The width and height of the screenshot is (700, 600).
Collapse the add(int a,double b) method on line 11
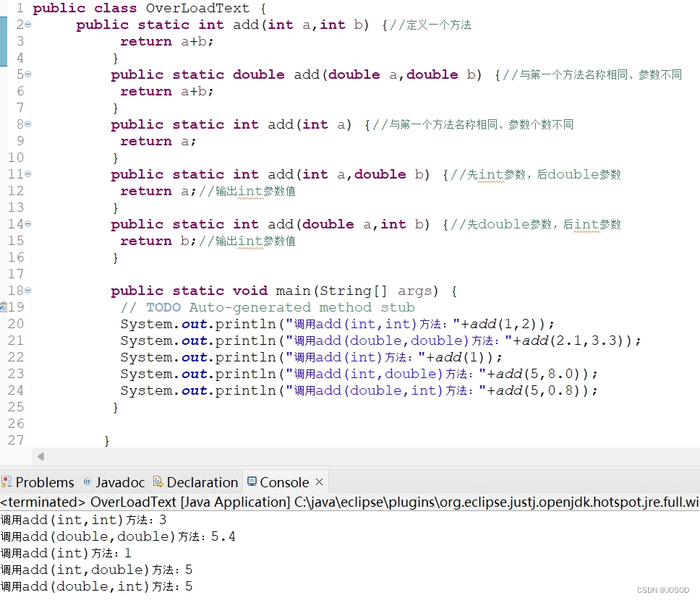click(x=28, y=174)
